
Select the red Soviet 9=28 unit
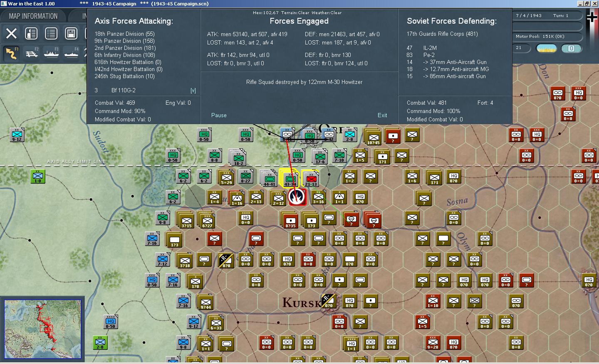click(x=433, y=342)
